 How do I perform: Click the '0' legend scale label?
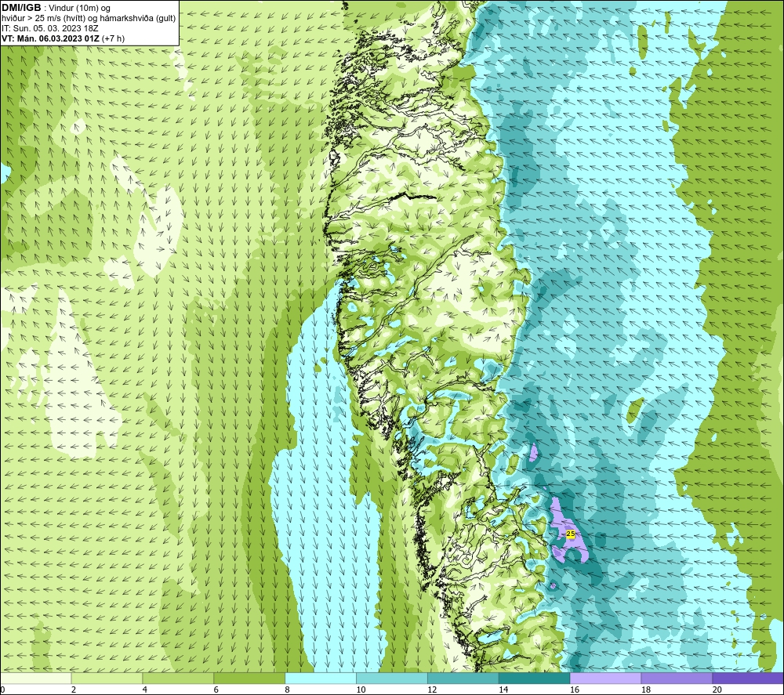2,690
